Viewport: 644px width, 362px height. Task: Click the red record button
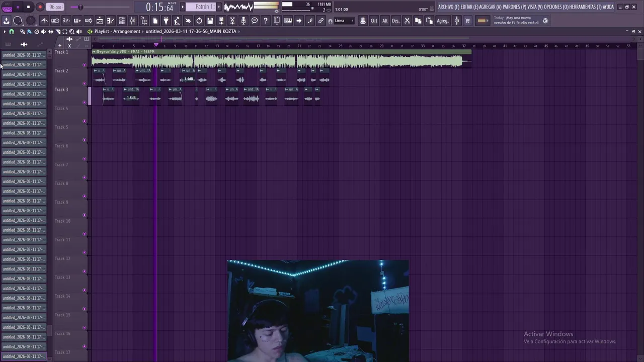(40, 7)
